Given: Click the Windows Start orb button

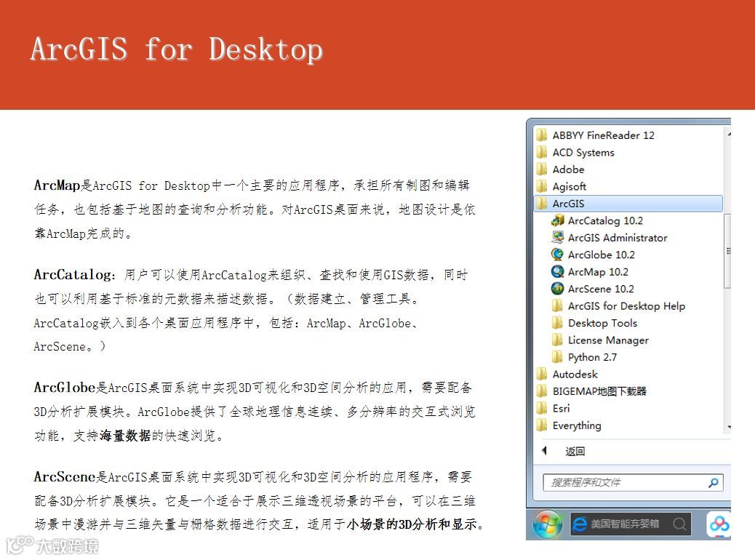Looking at the screenshot, I should tap(548, 524).
